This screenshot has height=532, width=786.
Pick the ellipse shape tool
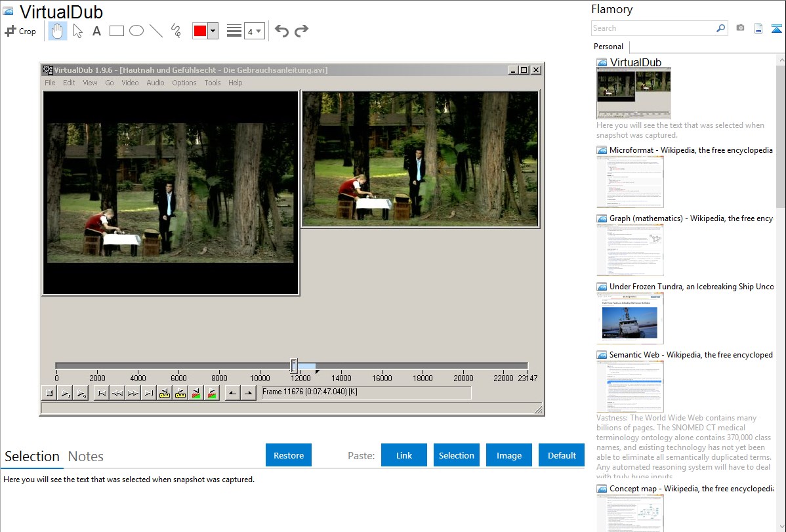pyautogui.click(x=136, y=31)
